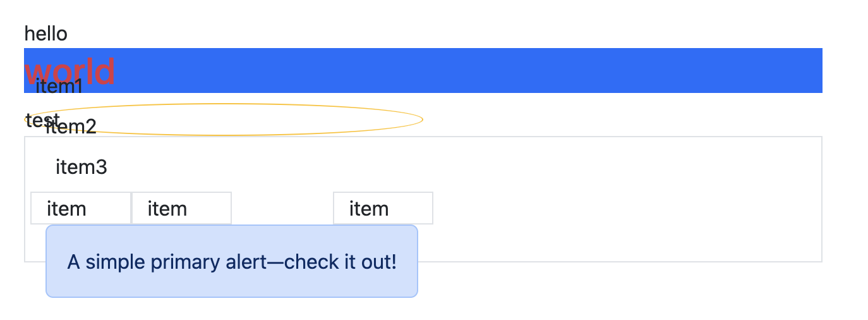Screen dimensions: 868x320
Task: Choose the 'item2' list entry
Action: click(71, 127)
